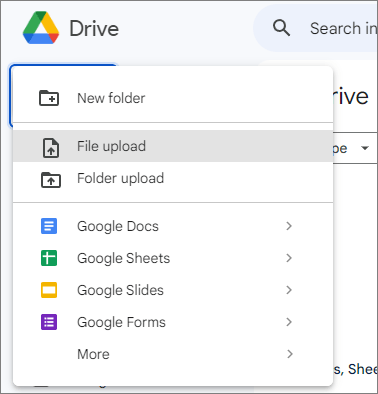This screenshot has height=394, width=378.
Task: Click the green Google Sheets icon
Action: point(49,258)
